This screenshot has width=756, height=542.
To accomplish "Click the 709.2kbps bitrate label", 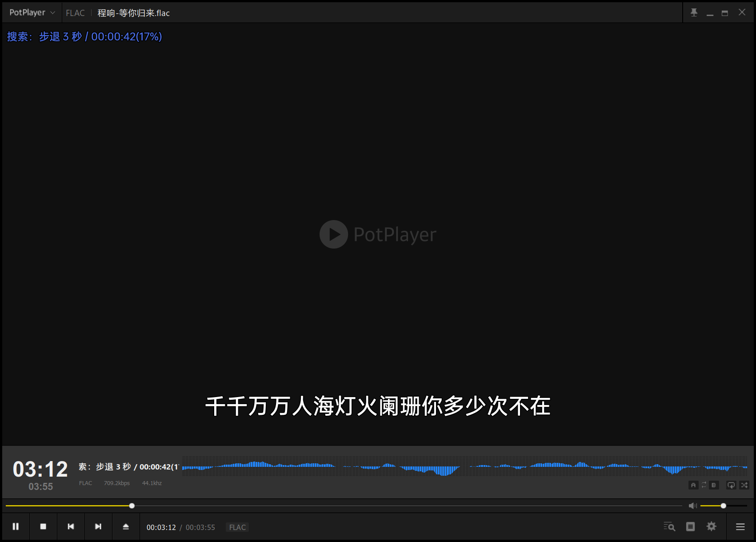I will tap(117, 483).
